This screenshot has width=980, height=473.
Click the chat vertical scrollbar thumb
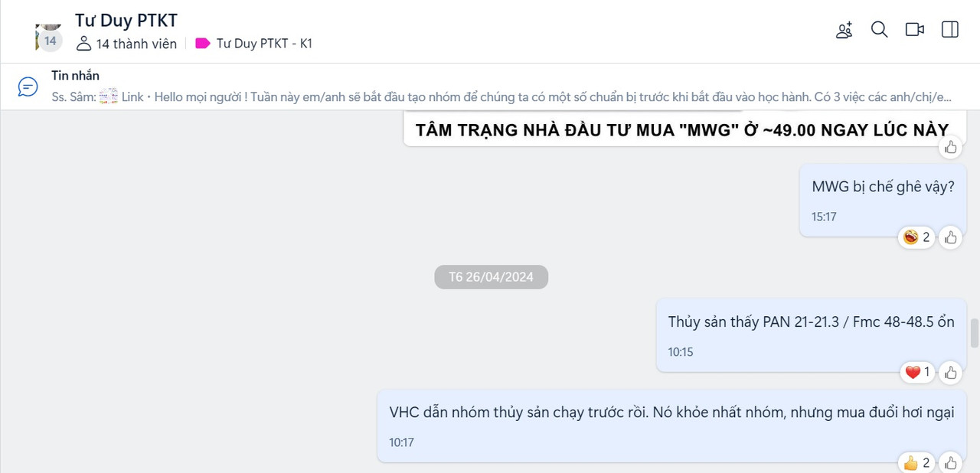(975, 333)
